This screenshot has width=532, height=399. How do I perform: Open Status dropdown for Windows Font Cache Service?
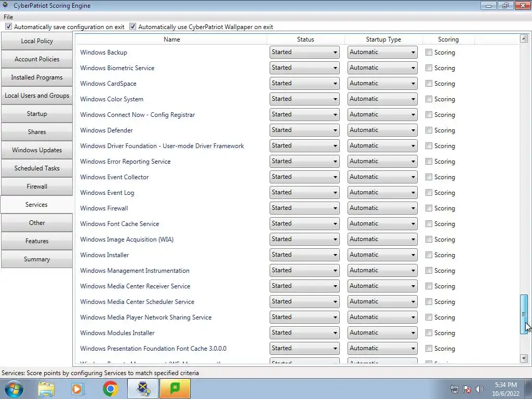tap(304, 223)
